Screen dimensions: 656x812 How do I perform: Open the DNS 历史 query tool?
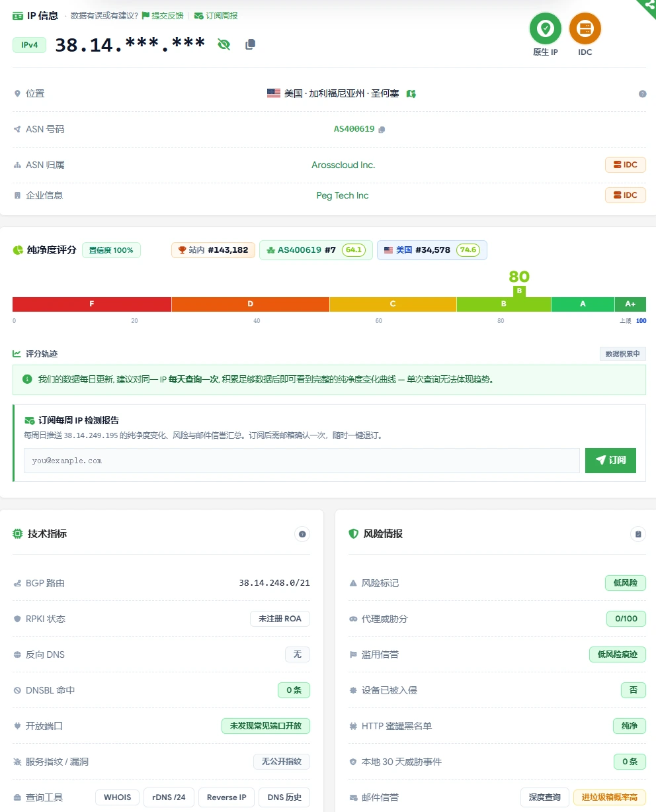[284, 797]
